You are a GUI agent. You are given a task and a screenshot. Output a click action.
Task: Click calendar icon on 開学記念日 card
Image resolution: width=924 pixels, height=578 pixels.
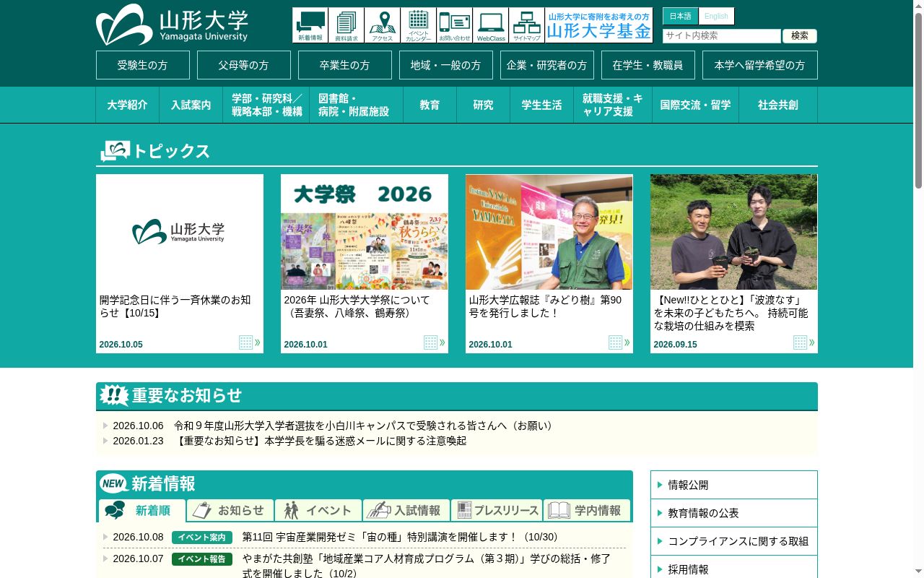tap(249, 342)
